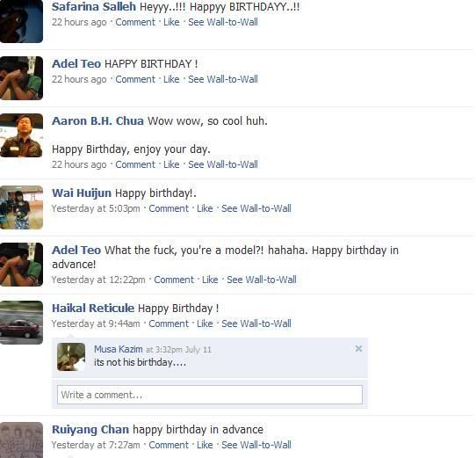Click the Write a comment field
Image resolution: width=476 pixels, height=458 pixels.
coord(210,395)
